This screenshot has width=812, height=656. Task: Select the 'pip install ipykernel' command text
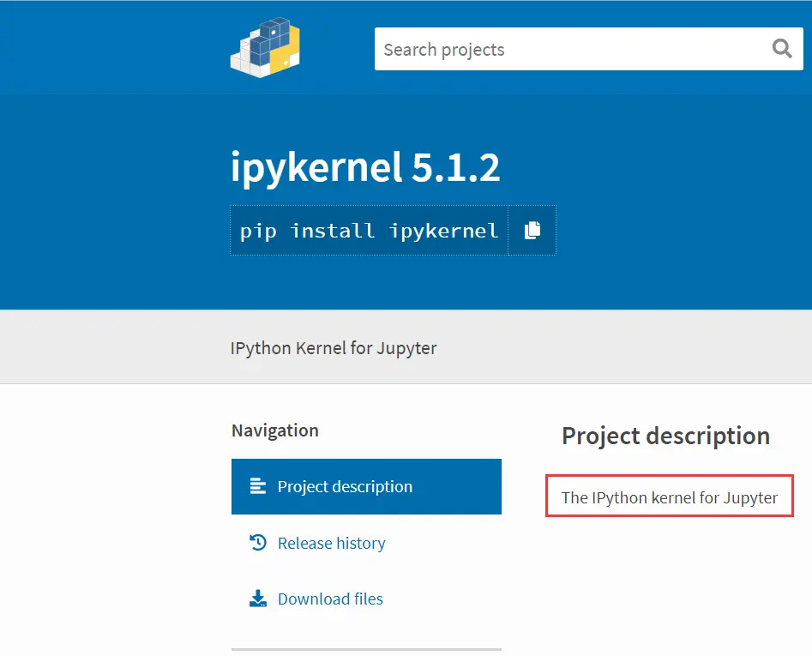click(x=369, y=231)
